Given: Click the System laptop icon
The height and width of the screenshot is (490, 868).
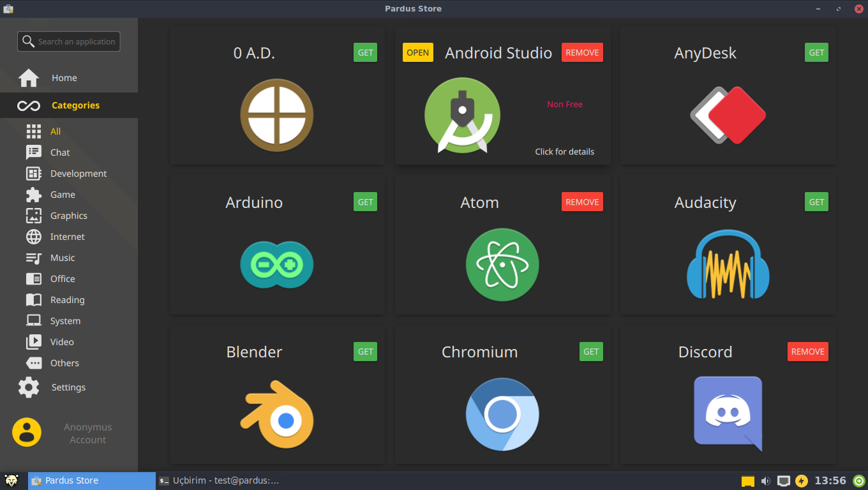Looking at the screenshot, I should coord(34,321).
